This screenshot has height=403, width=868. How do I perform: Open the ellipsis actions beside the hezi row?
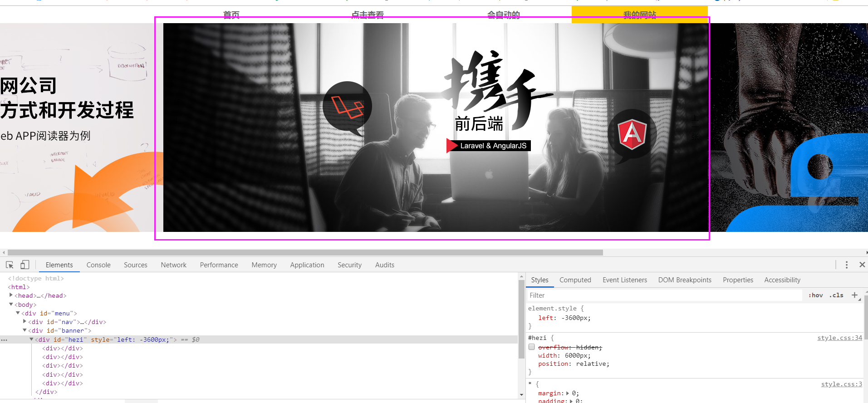(4, 339)
